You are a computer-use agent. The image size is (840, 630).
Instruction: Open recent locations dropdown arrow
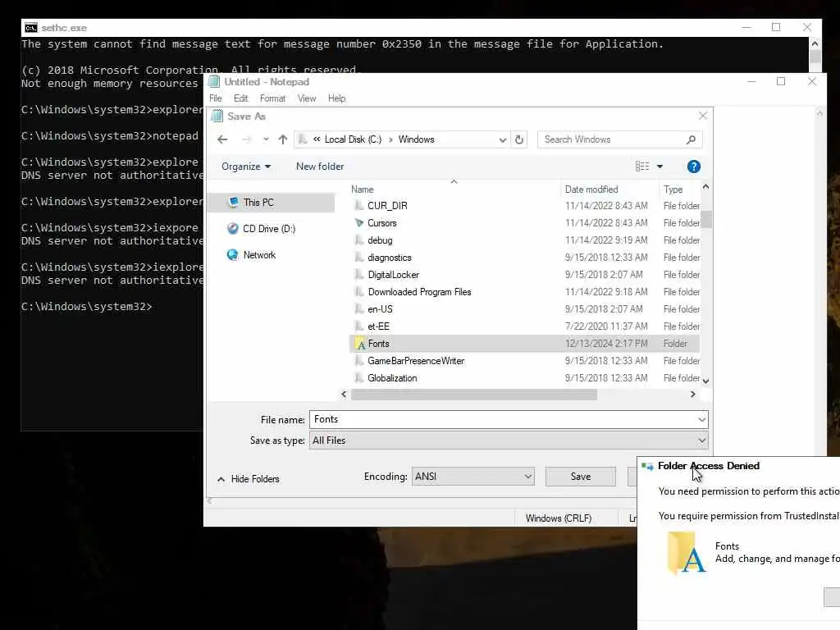click(x=265, y=139)
